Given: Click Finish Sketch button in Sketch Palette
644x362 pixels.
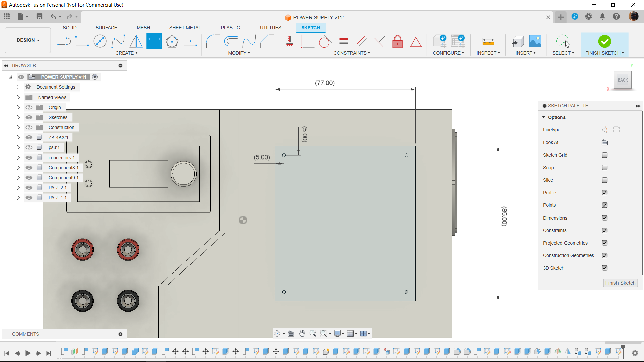Looking at the screenshot, I should pos(620,283).
